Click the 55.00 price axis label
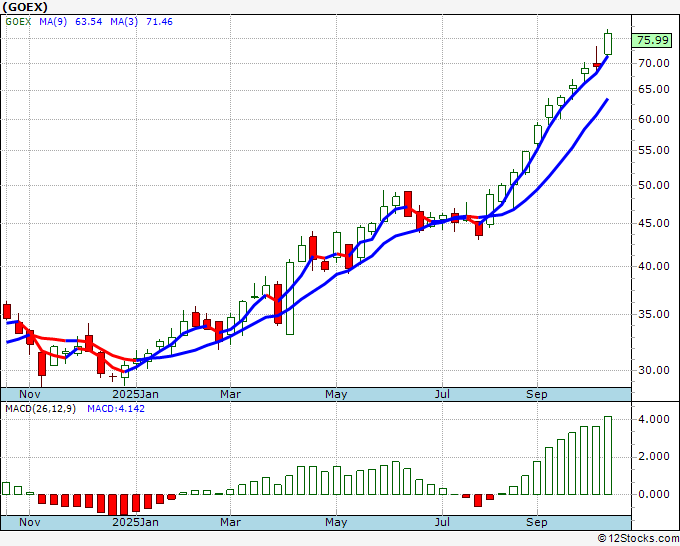The width and height of the screenshot is (680, 546). pyautogui.click(x=654, y=150)
